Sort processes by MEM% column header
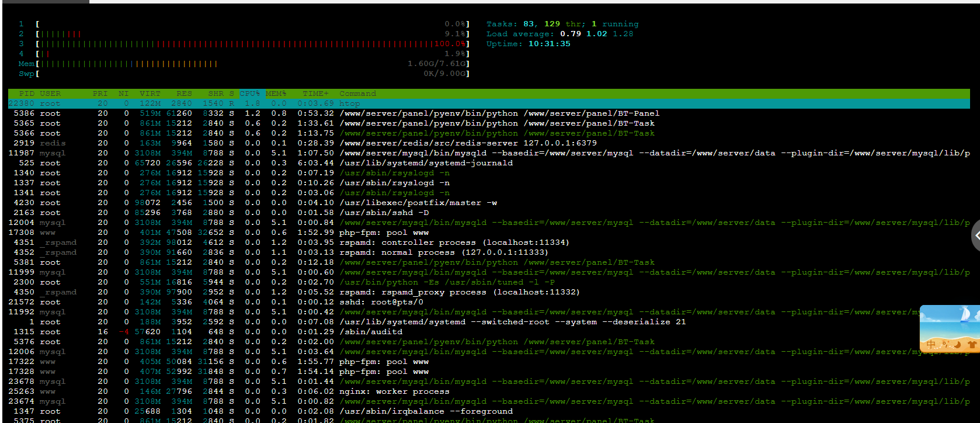This screenshot has height=423, width=980. pyautogui.click(x=276, y=93)
